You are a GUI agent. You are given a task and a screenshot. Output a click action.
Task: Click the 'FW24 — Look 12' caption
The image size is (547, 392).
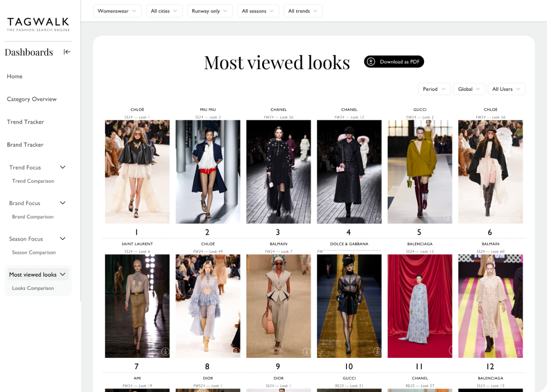coord(349,117)
